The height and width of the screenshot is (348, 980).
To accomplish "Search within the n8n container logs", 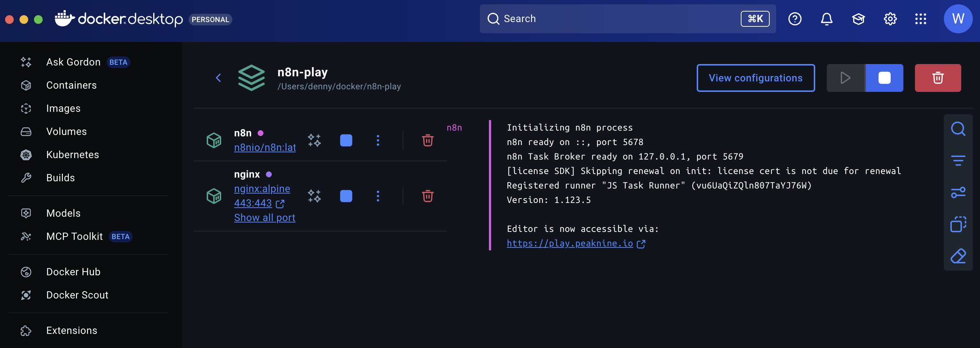I will [958, 129].
